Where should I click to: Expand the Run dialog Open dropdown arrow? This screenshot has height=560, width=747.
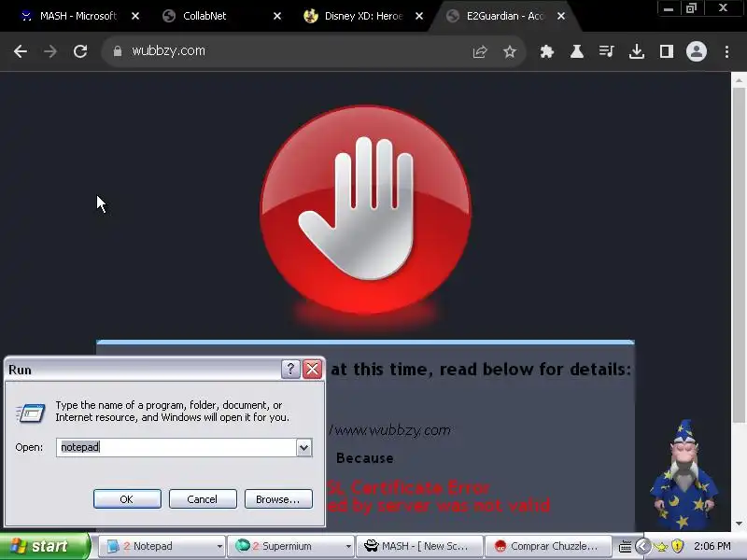304,447
